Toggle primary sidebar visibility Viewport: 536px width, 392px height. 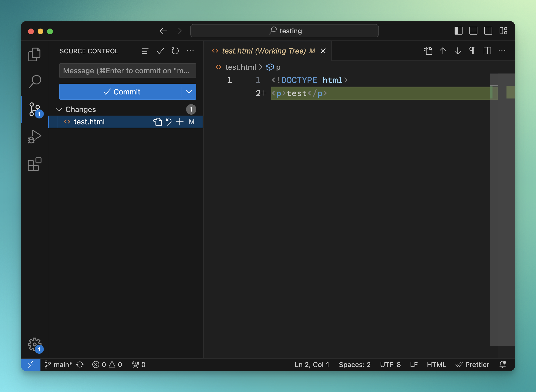pyautogui.click(x=458, y=31)
